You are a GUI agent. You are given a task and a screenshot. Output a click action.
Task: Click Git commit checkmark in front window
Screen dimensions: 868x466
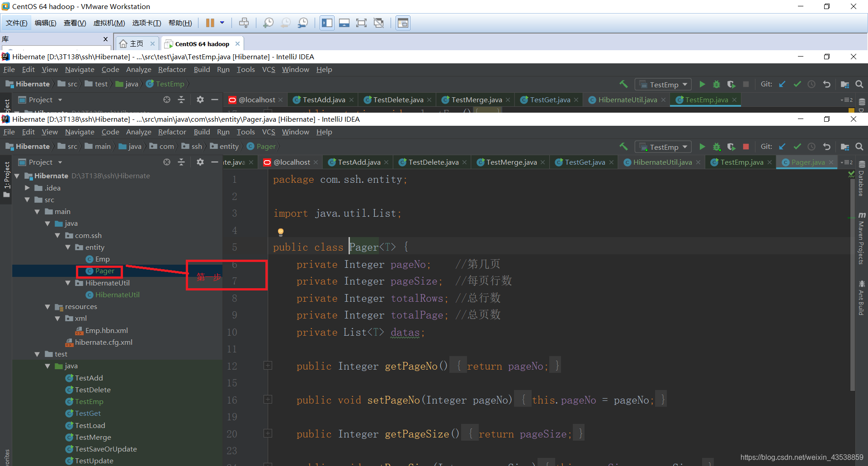tap(797, 147)
